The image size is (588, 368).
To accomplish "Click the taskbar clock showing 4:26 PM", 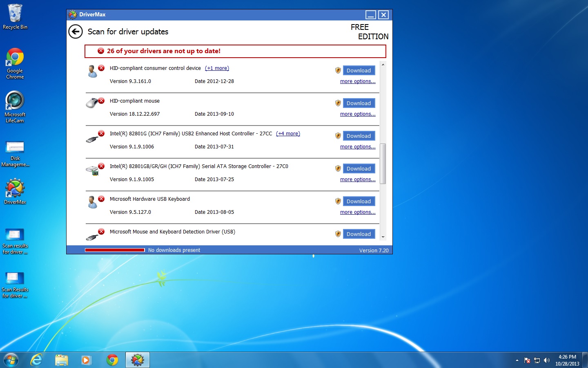I will click(x=567, y=360).
